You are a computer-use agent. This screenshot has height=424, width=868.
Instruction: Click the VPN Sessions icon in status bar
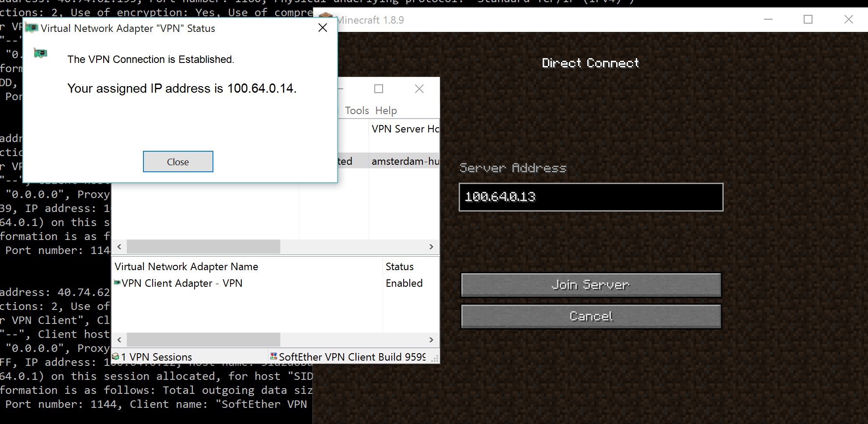[115, 357]
